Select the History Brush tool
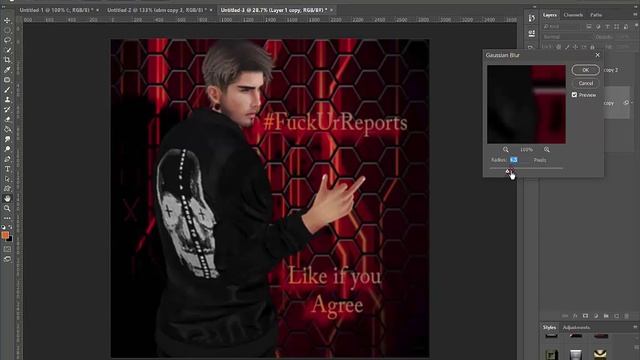This screenshot has width=640, height=360. pos(7,109)
